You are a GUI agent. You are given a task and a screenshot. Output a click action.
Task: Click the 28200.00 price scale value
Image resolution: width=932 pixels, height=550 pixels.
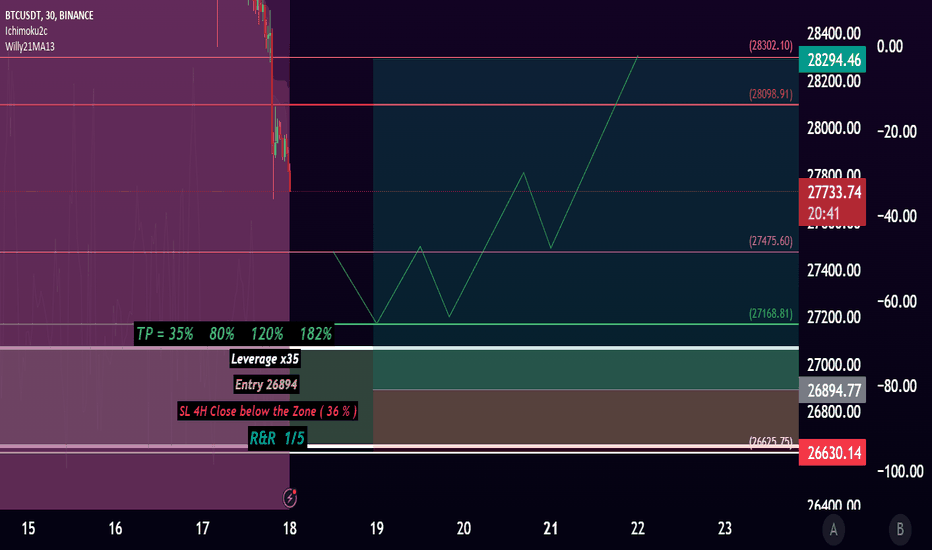(x=833, y=81)
